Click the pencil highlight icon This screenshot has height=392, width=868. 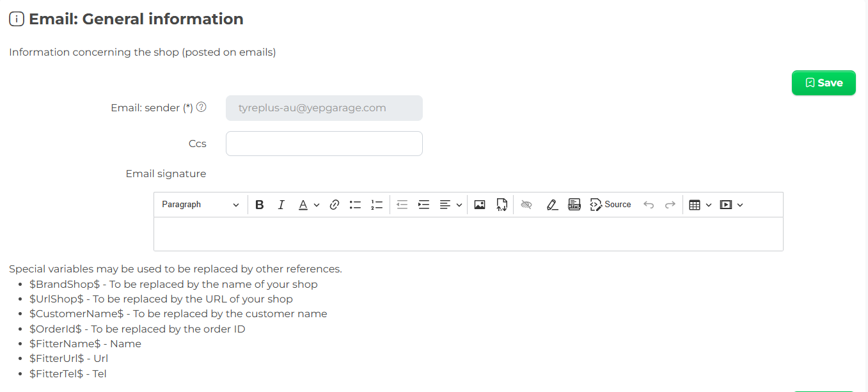[x=553, y=205]
